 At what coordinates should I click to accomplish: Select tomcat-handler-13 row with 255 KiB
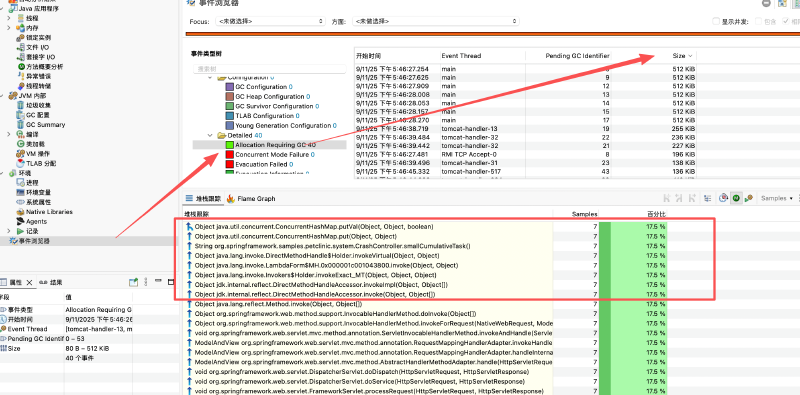525,129
